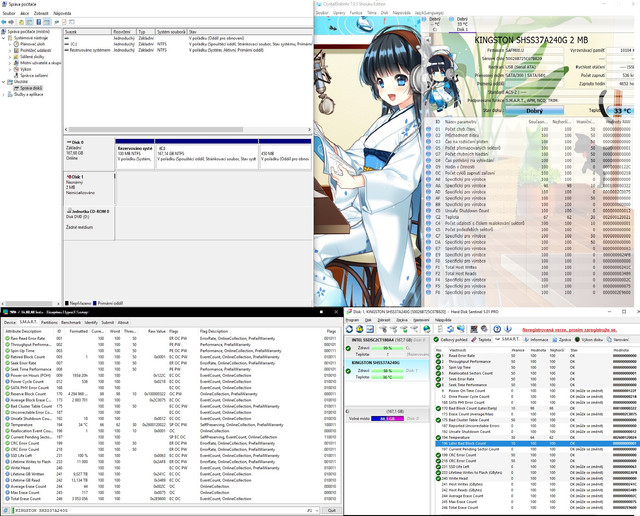Image resolution: width=640 pixels, height=516 pixels.
Task: Click the 33 °C temperature button in CrystalDiskInfo
Action: point(622,111)
